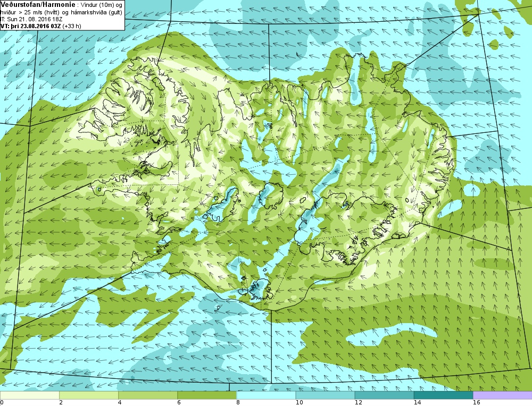Screen dimensions: 532x406
Task: Click the legend scale label '10'
Action: [299, 403]
